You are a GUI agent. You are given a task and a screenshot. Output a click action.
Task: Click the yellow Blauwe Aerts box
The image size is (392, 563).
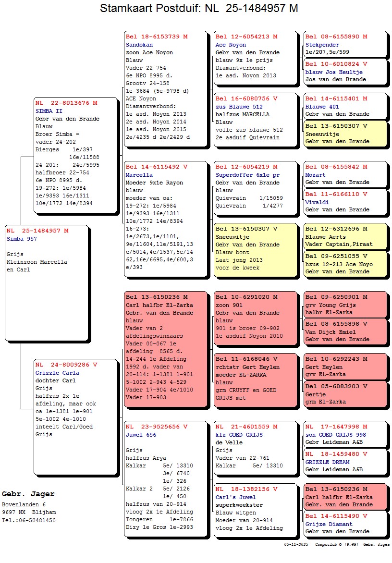tap(345, 236)
